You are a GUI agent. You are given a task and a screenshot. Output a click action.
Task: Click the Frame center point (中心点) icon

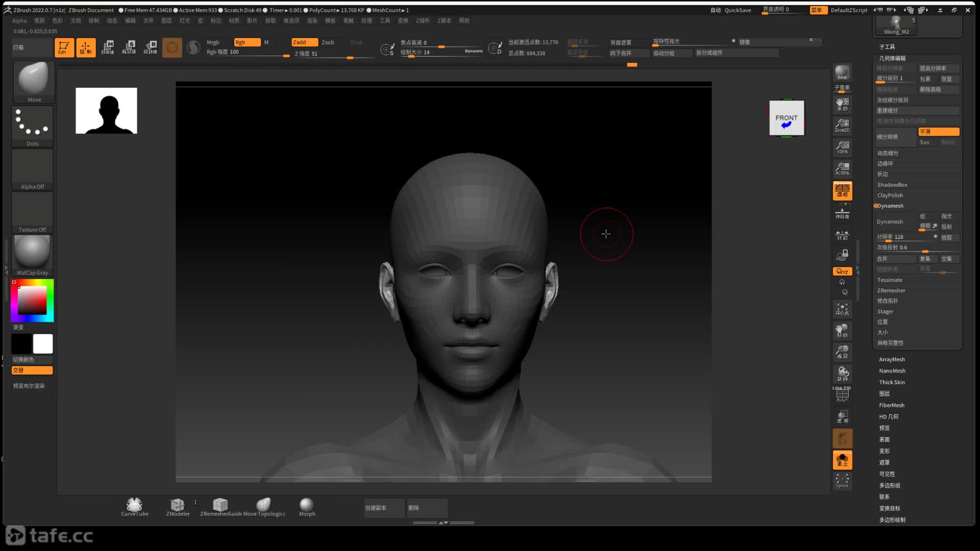pyautogui.click(x=842, y=309)
